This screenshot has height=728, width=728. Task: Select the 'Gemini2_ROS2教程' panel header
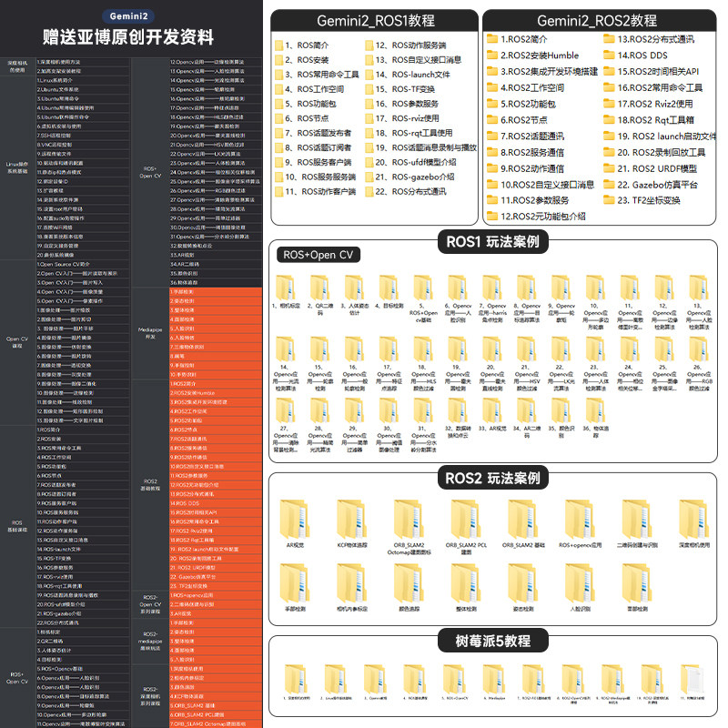pos(599,21)
